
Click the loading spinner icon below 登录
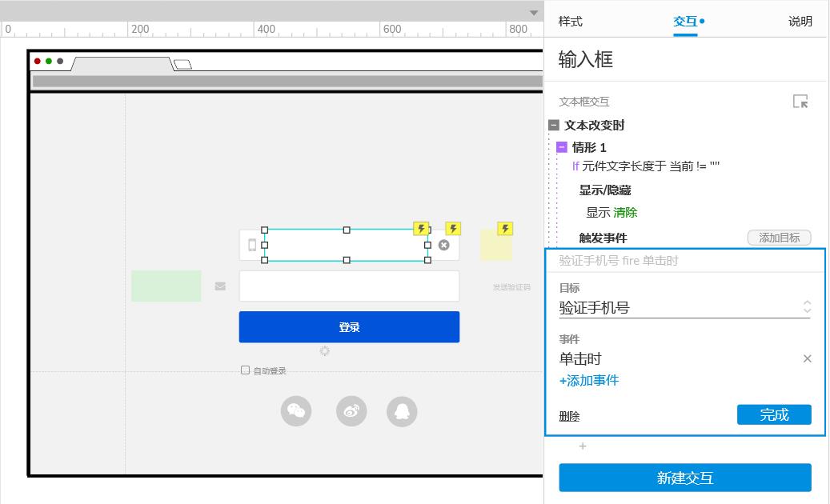pos(324,350)
